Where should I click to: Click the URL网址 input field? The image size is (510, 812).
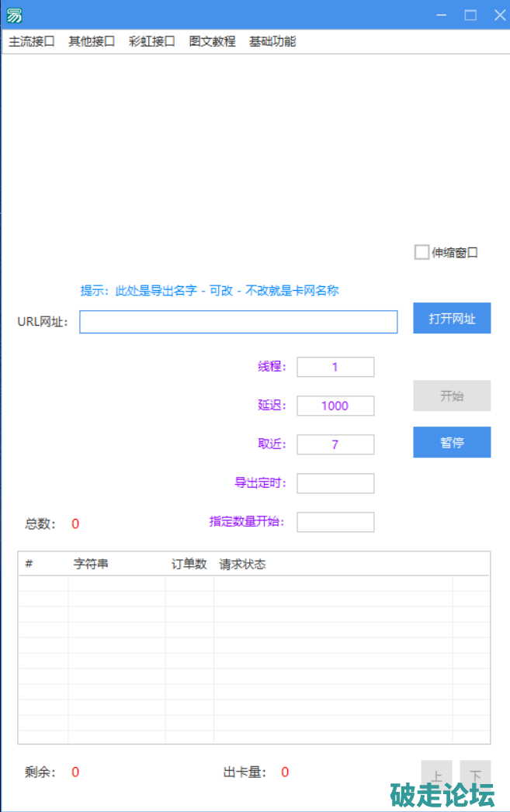[x=238, y=322]
